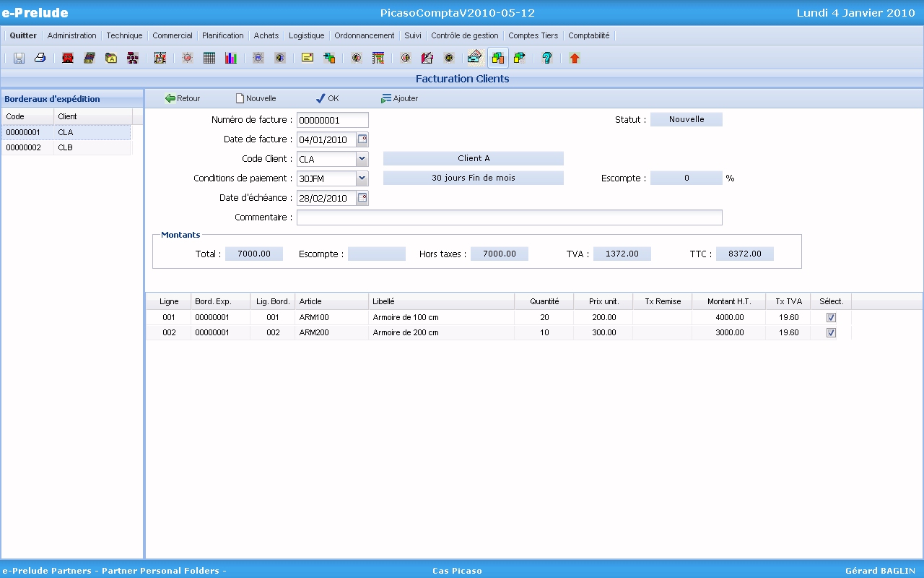Open the Quitter menu

coord(23,35)
